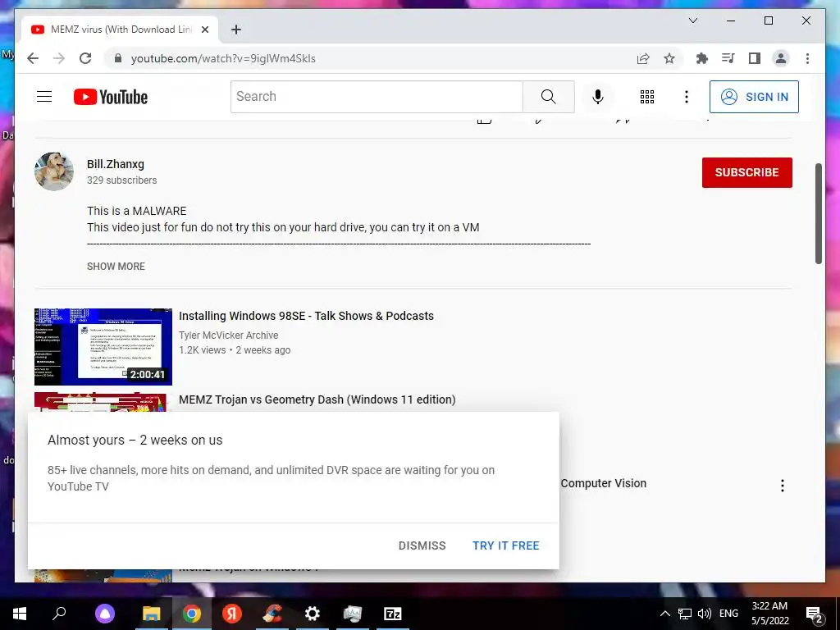Select the MEMZ virus browser tab

click(x=120, y=30)
